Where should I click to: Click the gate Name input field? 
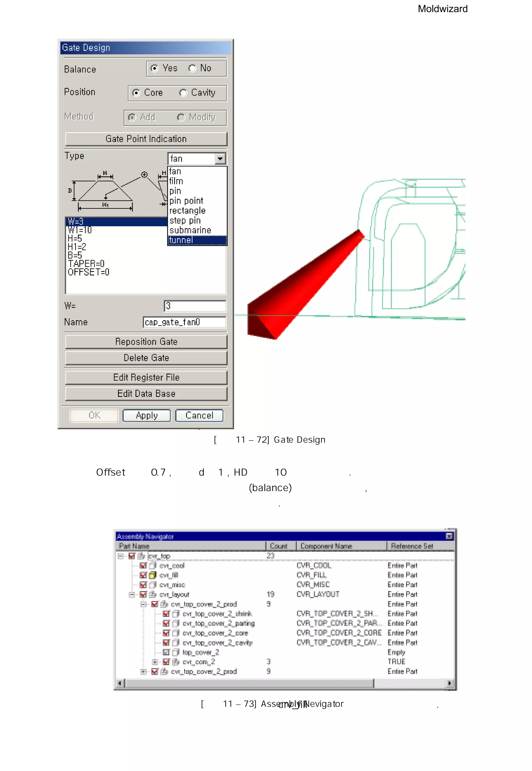tap(185, 322)
